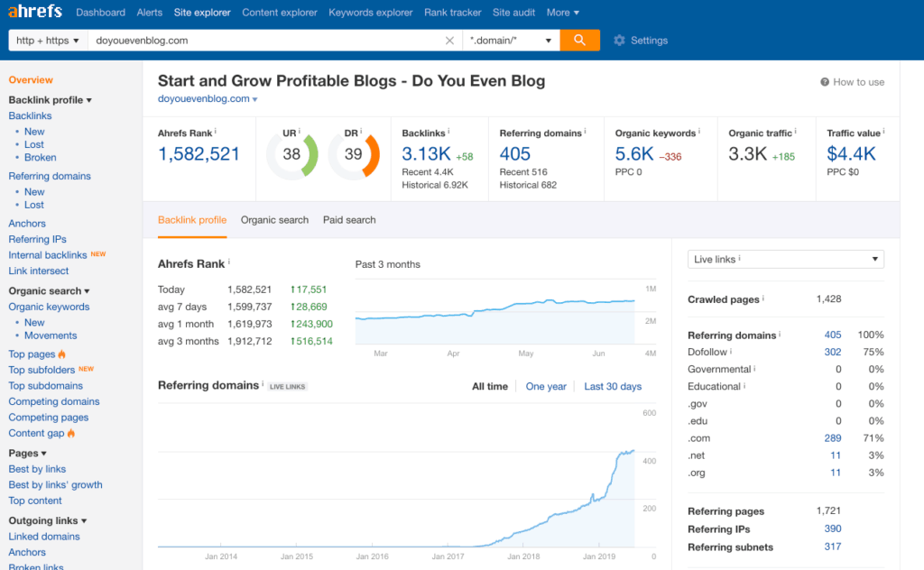Open Organic keywords in the sidebar
The width and height of the screenshot is (924, 570).
tap(49, 307)
